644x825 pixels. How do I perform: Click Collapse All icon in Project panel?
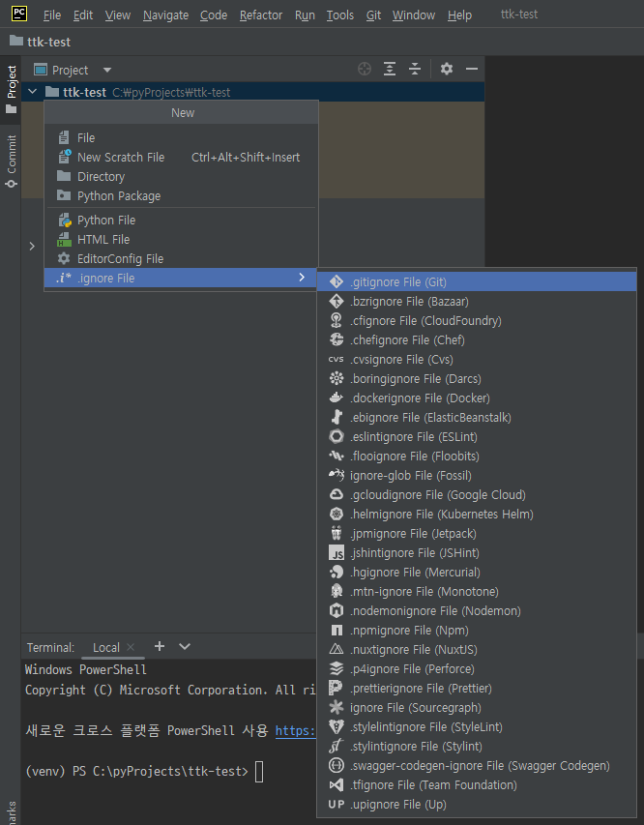tap(415, 69)
